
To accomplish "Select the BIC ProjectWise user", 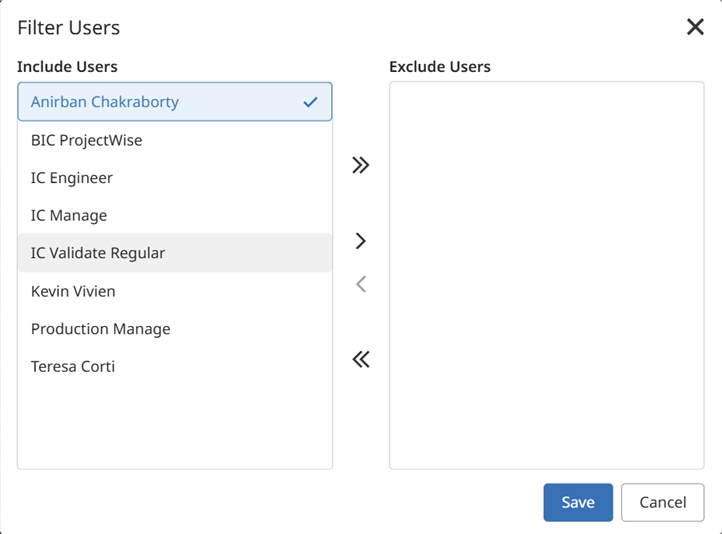I will pos(87,140).
